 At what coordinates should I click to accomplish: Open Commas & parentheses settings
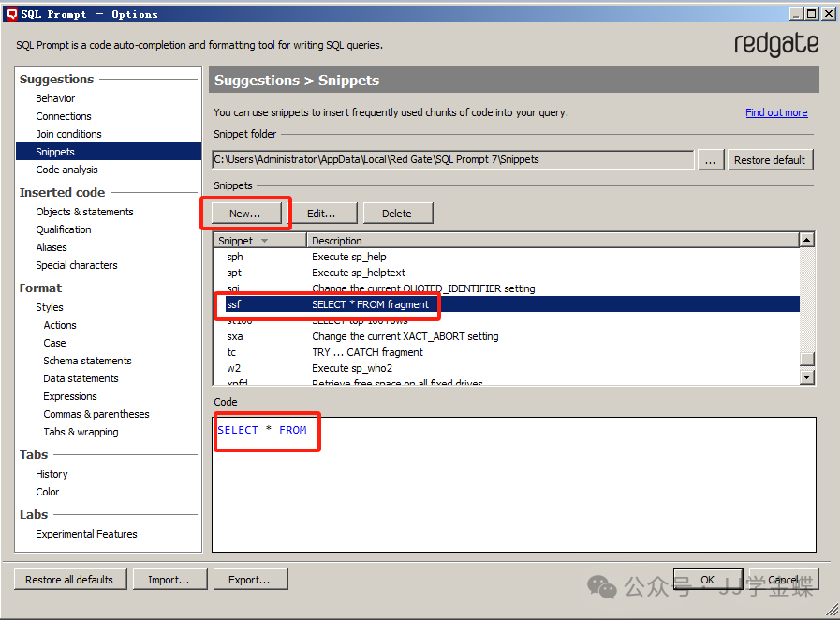96,414
